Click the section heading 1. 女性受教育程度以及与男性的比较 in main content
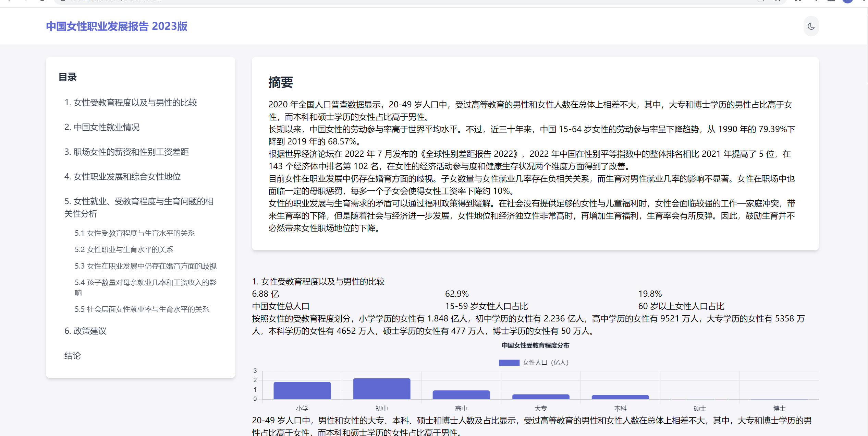 tap(318, 282)
